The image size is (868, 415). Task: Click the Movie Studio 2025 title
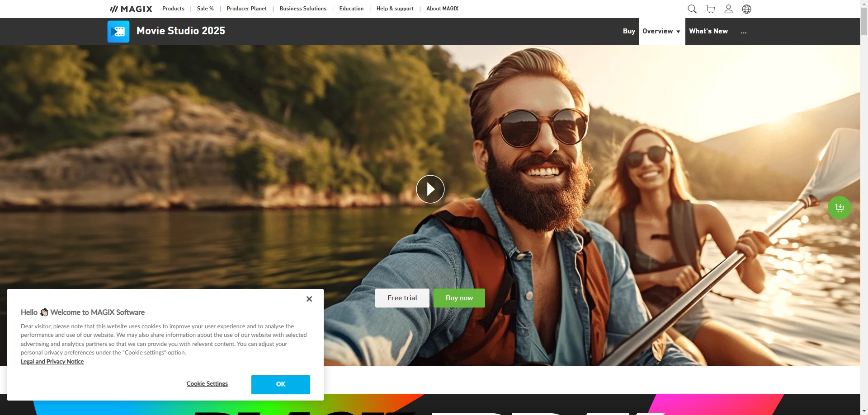click(181, 31)
